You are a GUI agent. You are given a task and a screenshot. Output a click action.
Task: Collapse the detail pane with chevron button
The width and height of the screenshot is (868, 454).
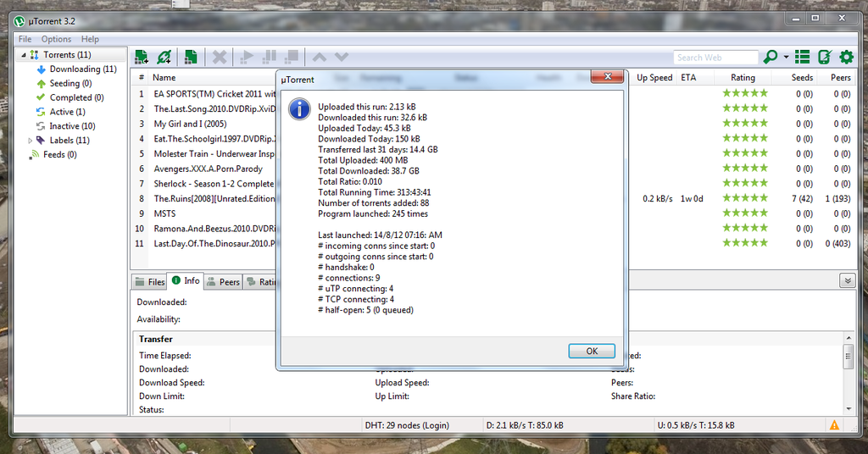pos(848,281)
